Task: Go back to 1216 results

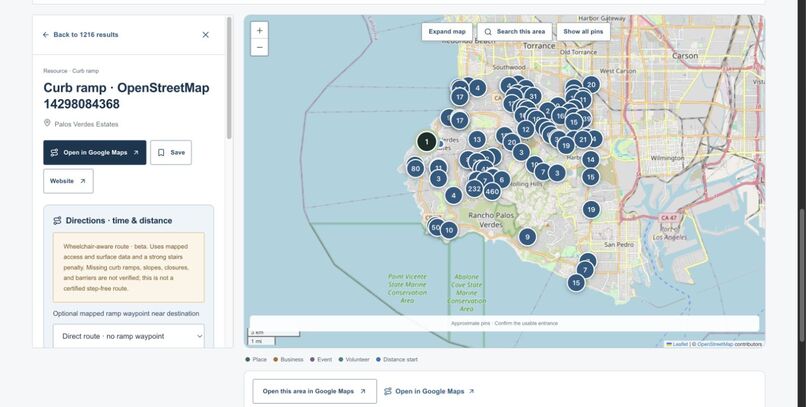Action: pos(81,35)
